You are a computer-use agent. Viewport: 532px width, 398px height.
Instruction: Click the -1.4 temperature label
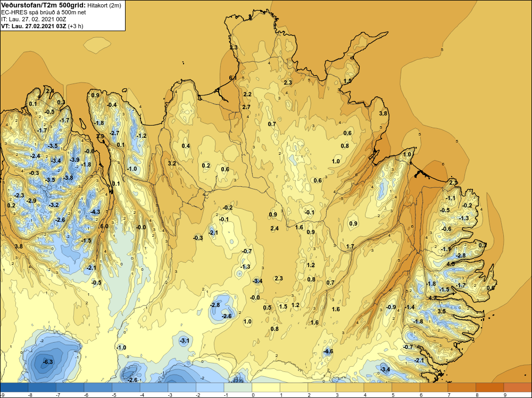[410, 307]
